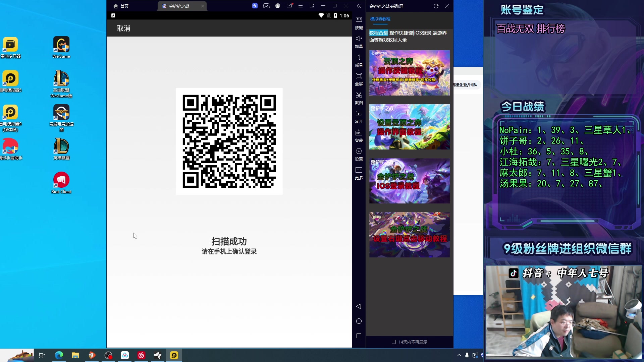Open the hamburger menu in title bar
The width and height of the screenshot is (644, 362).
pyautogui.click(x=301, y=6)
